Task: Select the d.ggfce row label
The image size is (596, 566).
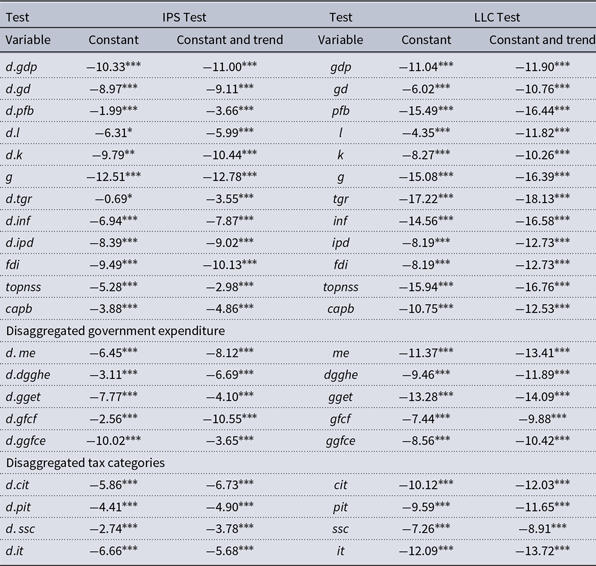Action: pos(25,441)
